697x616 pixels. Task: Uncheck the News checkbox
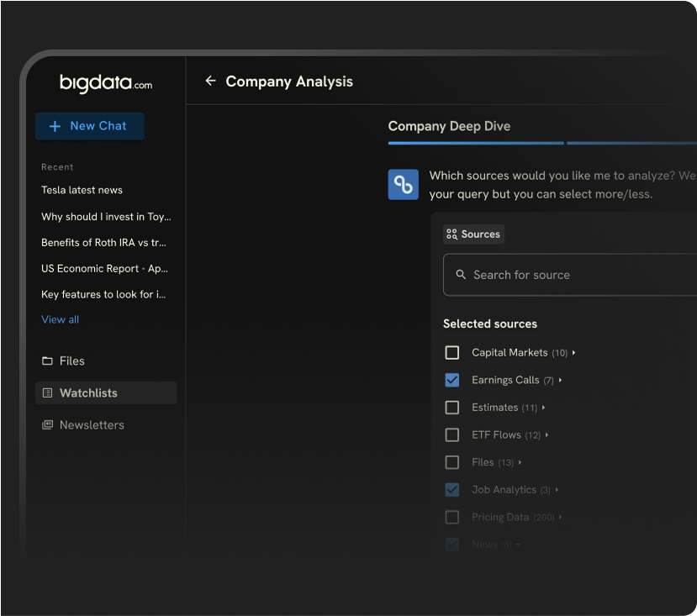[x=452, y=545]
